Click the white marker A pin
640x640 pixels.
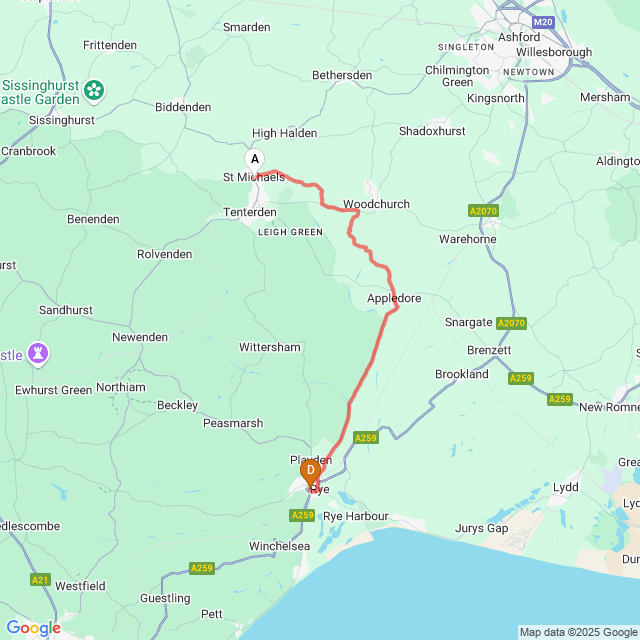(255, 162)
